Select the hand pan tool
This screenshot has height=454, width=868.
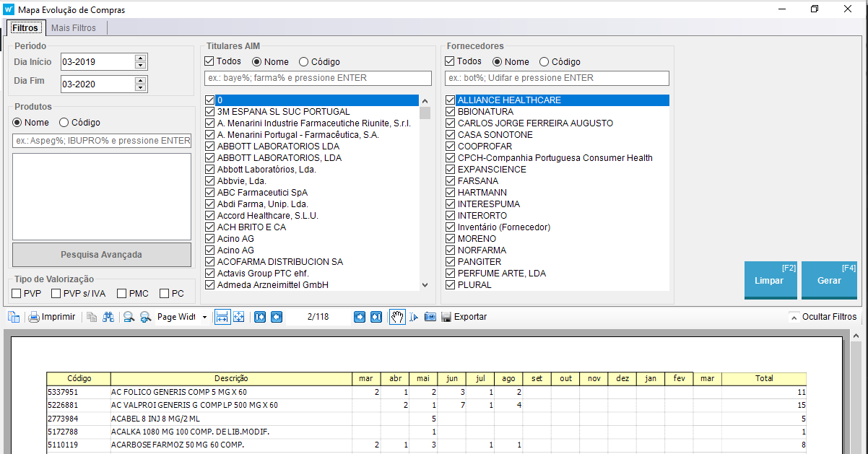point(397,317)
